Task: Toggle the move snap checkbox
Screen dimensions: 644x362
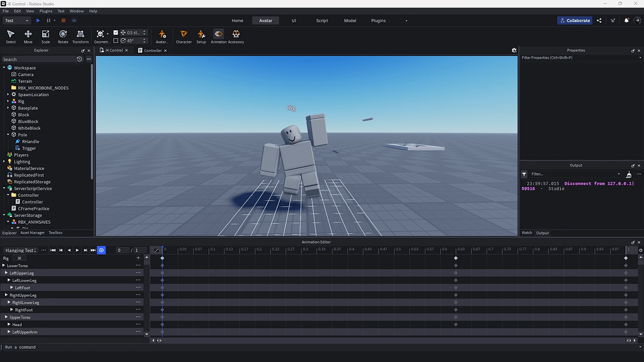Action: pyautogui.click(x=116, y=31)
